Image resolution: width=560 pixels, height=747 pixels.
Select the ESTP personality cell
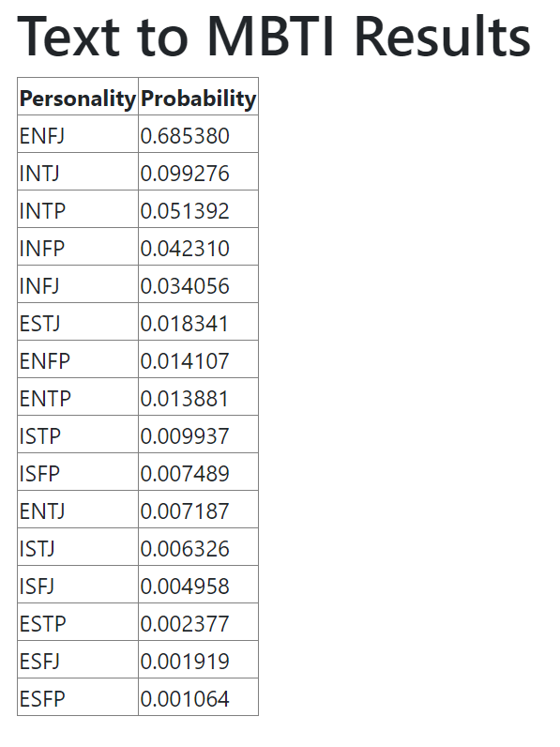click(x=78, y=624)
